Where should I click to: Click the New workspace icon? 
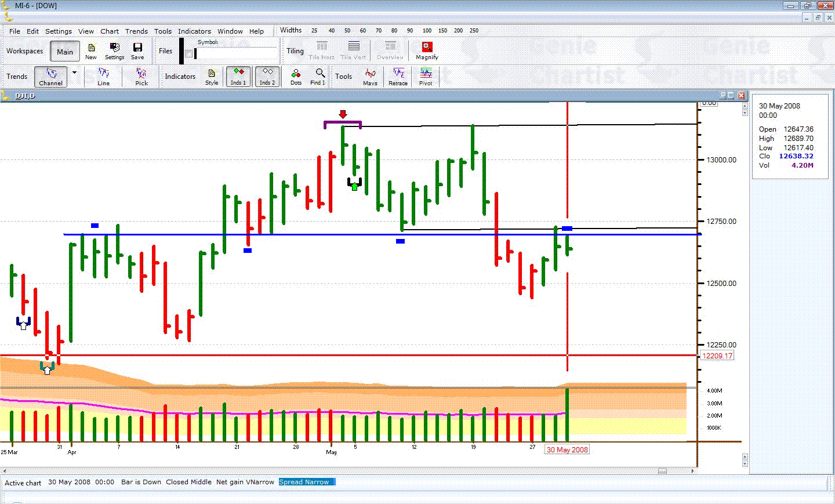coord(91,51)
